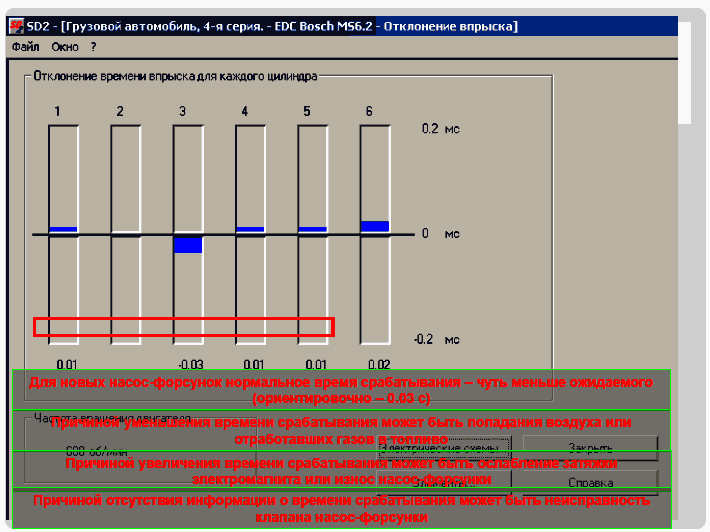Select cylinder 6 blue deviation bar
710x532 pixels.
[x=375, y=227]
